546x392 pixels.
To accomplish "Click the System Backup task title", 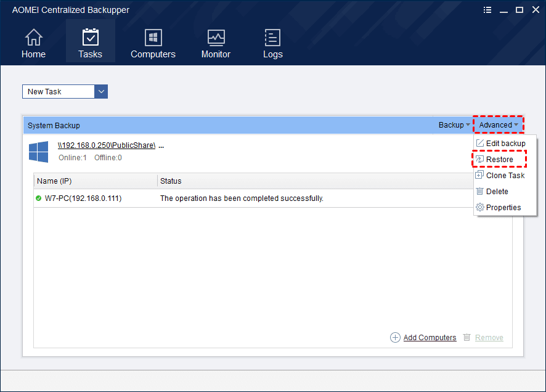I will [54, 125].
